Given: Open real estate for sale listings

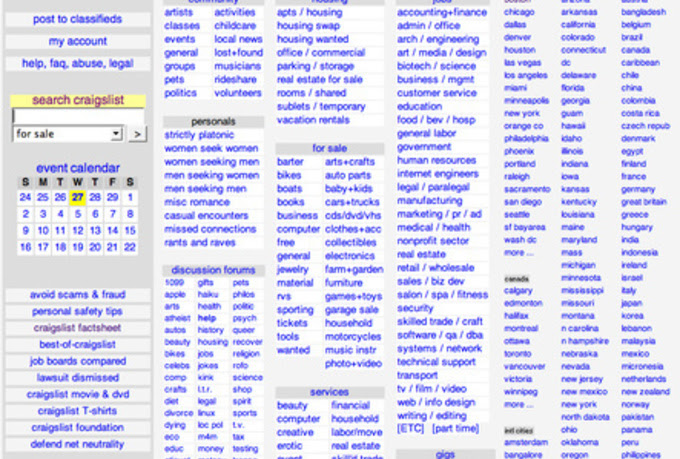Looking at the screenshot, I should 320,79.
